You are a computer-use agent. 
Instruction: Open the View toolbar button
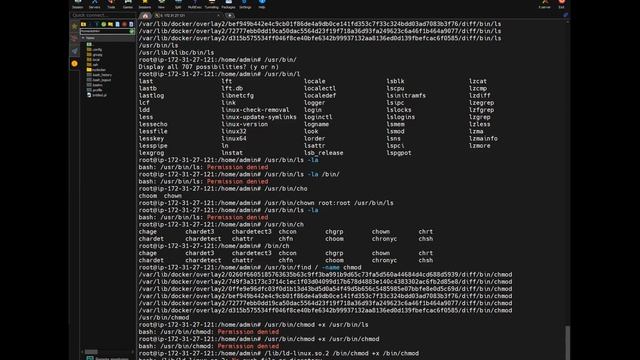(161, 4)
